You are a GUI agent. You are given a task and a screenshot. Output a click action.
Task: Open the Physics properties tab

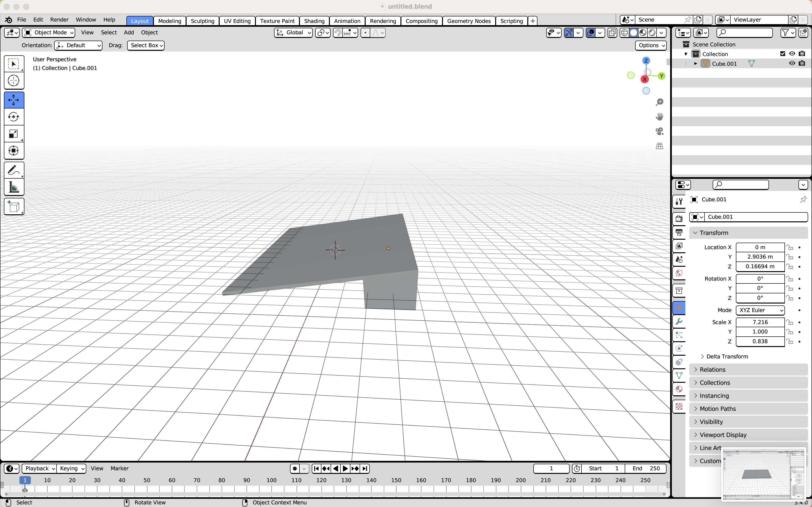[679, 348]
